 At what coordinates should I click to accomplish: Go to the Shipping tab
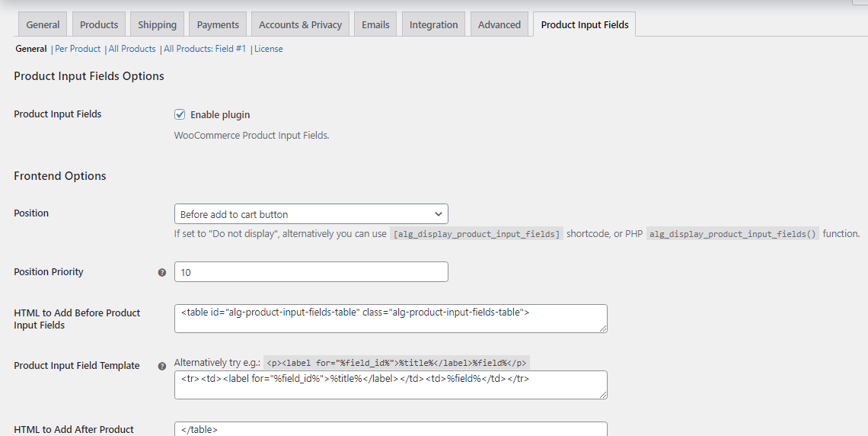pyautogui.click(x=157, y=24)
